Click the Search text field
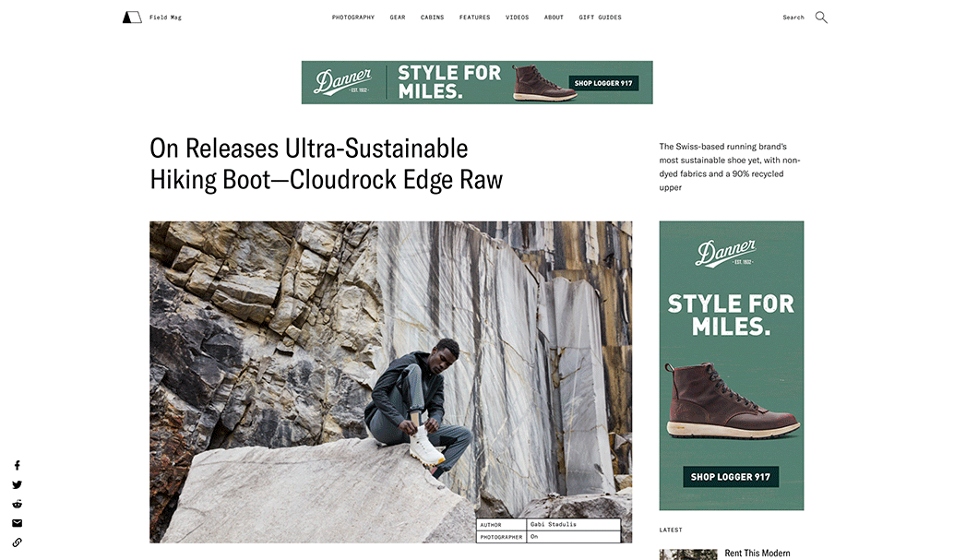Image resolution: width=954 pixels, height=560 pixels. pyautogui.click(x=793, y=17)
